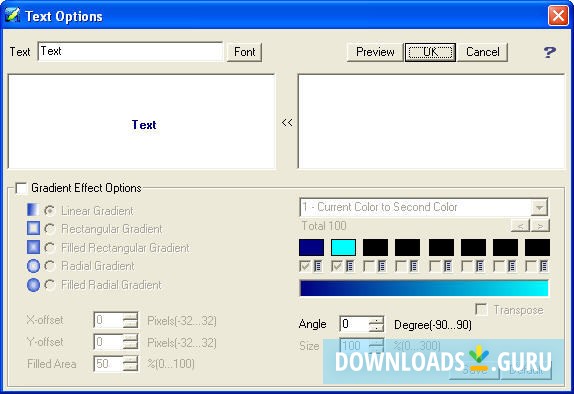The height and width of the screenshot is (394, 574).
Task: Click the position icon under the eighth swatch
Action: coord(544,266)
